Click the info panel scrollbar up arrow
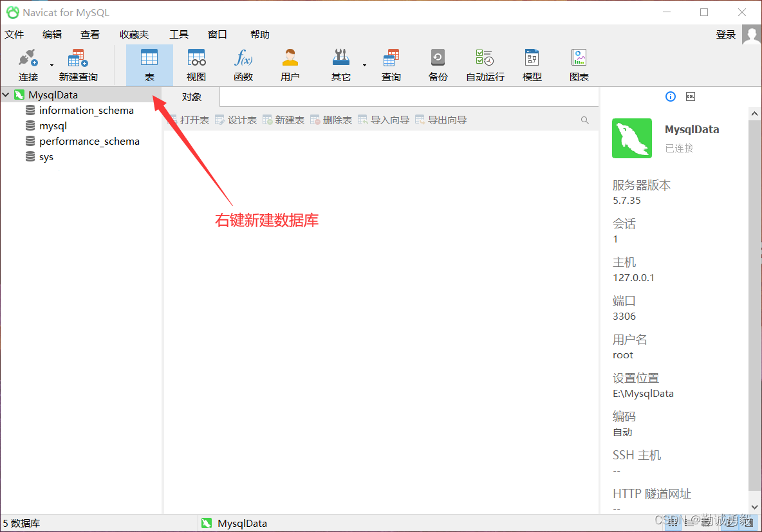Image resolution: width=762 pixels, height=532 pixels. [x=754, y=114]
